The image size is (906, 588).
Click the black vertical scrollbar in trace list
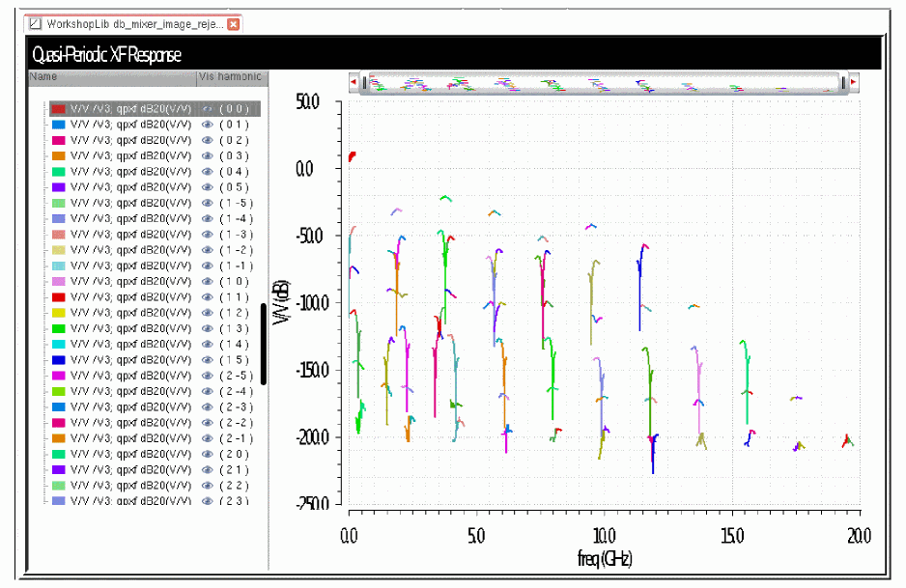click(264, 344)
